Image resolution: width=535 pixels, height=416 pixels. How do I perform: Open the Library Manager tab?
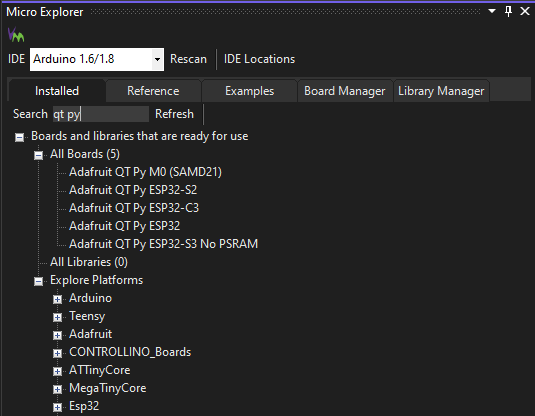pos(441,91)
